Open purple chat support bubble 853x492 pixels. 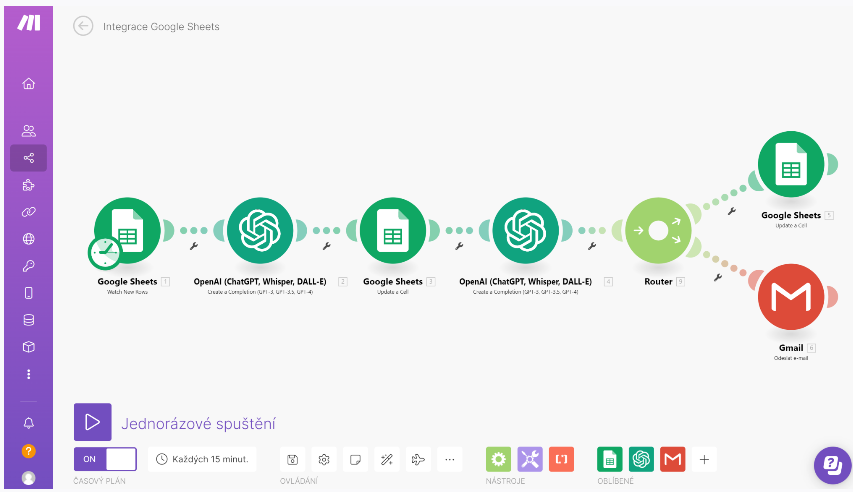tap(832, 465)
